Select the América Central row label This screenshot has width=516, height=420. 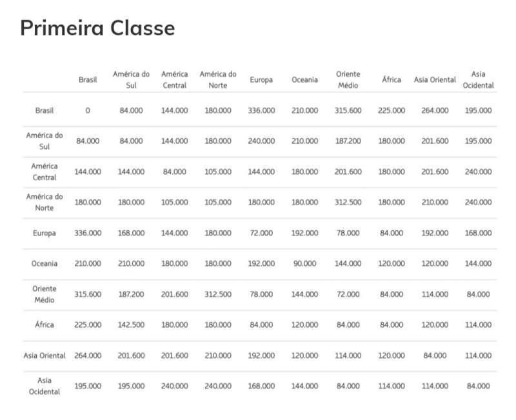click(45, 172)
